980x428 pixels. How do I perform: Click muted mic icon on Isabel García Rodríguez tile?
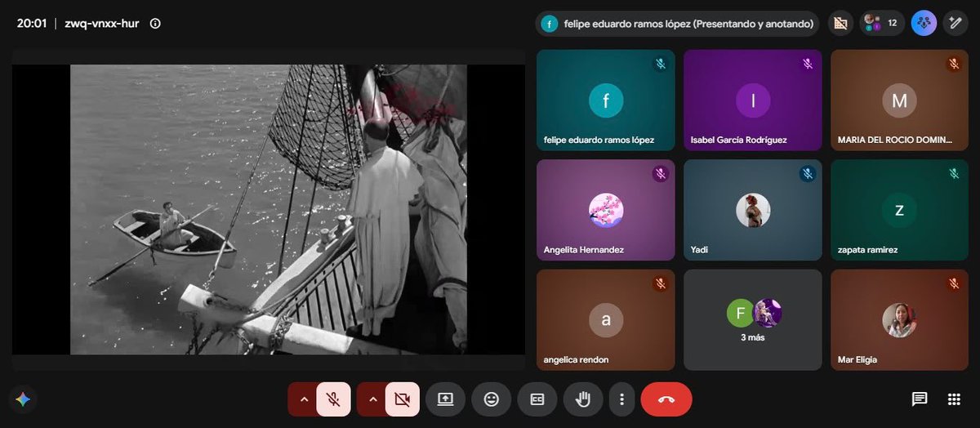coord(808,64)
